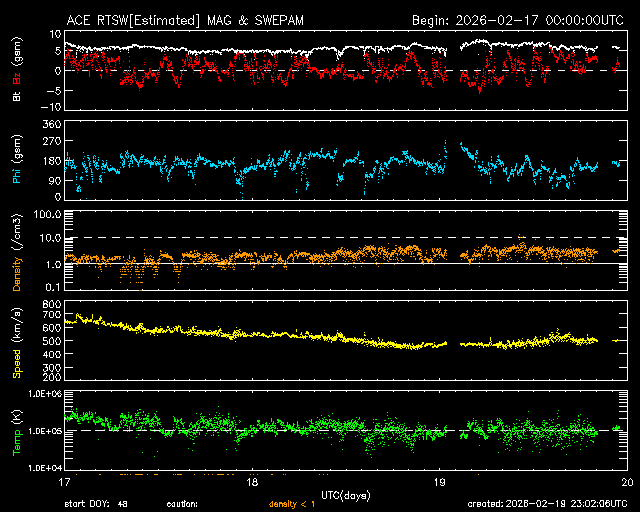Click the start DOY: 48 text

click(95, 504)
